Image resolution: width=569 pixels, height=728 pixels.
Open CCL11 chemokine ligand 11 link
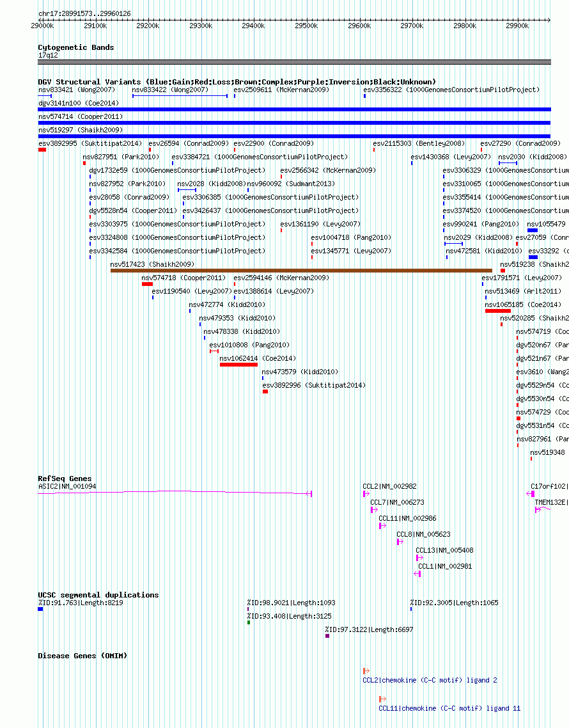click(x=449, y=709)
